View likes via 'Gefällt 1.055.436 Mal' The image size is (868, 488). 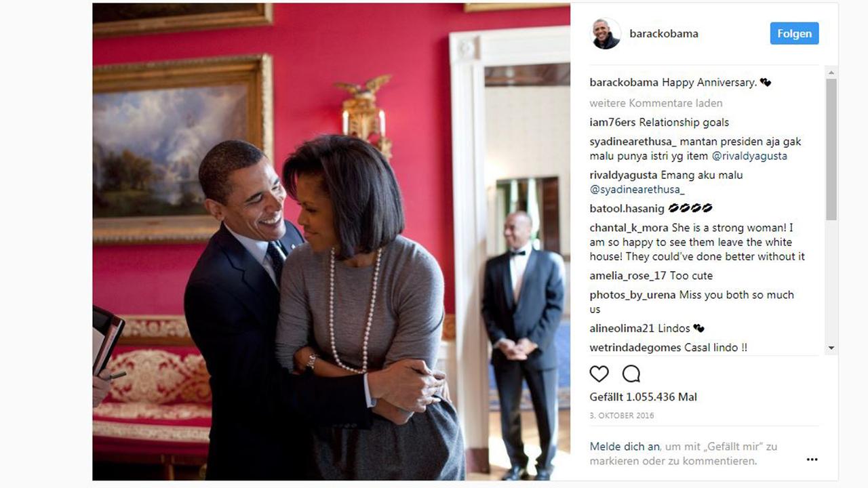point(643,397)
